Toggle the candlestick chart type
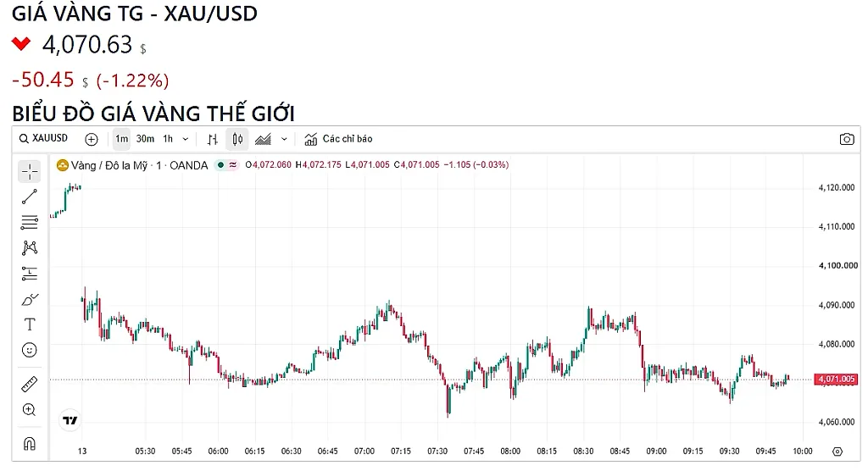The image size is (868, 471). pyautogui.click(x=237, y=139)
